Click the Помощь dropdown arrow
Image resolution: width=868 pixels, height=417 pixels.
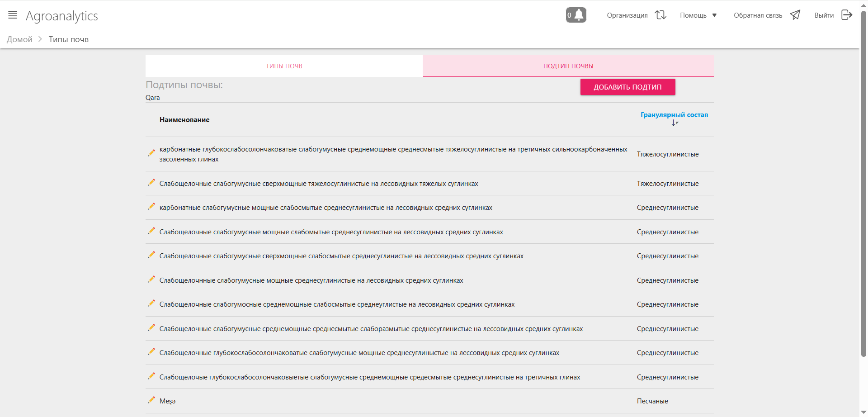(x=715, y=15)
